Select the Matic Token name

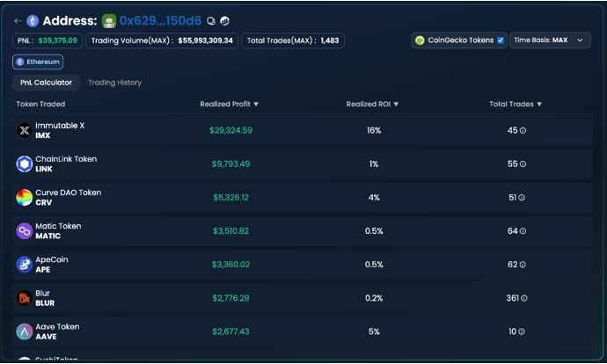[x=58, y=226]
